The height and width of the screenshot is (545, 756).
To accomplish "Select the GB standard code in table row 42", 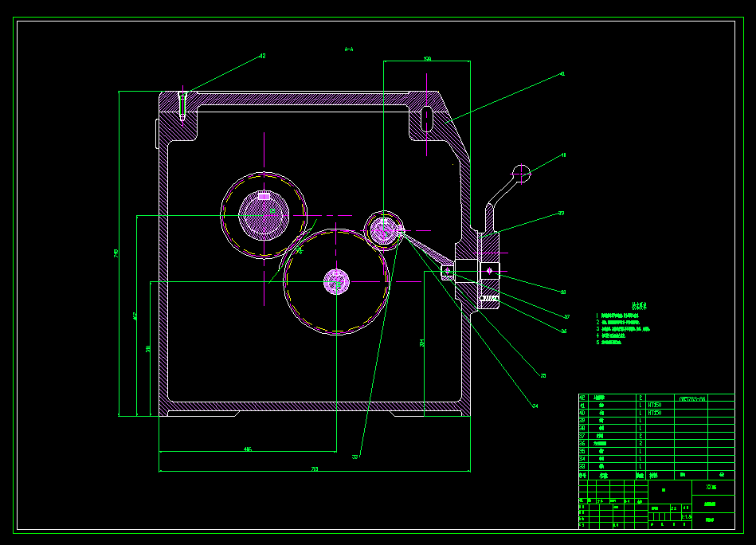I will 692,399.
